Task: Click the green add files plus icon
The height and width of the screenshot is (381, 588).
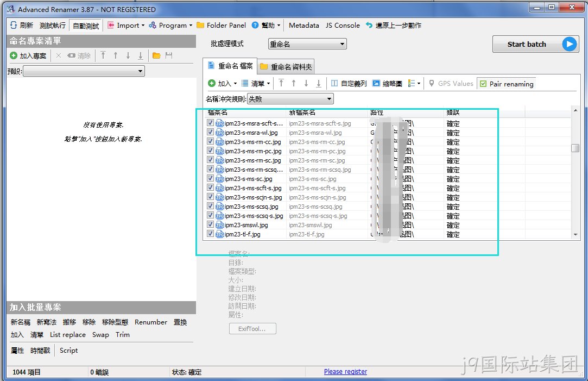Action: coord(212,83)
